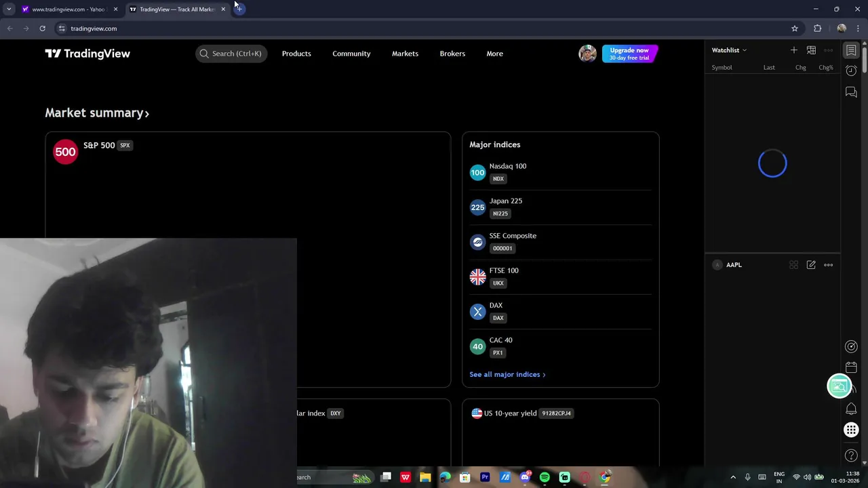868x488 pixels.
Task: Open the tab search dropdown arrow
Action: click(9, 9)
